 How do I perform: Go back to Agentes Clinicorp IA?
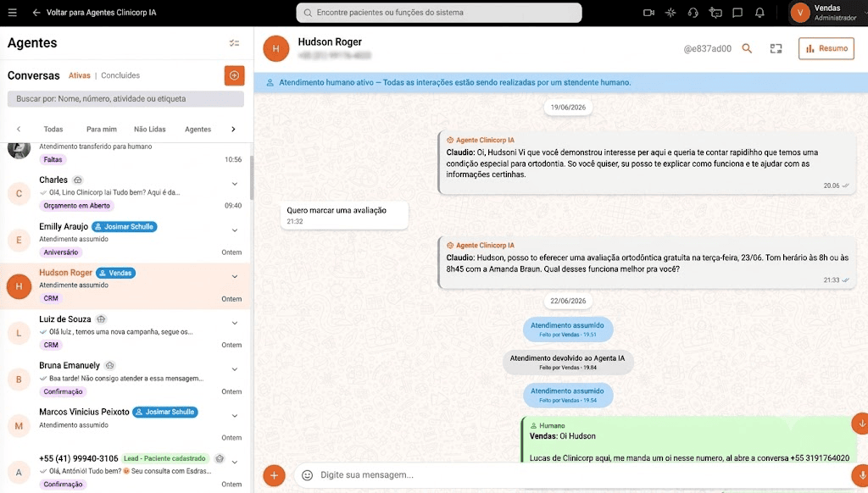point(94,12)
